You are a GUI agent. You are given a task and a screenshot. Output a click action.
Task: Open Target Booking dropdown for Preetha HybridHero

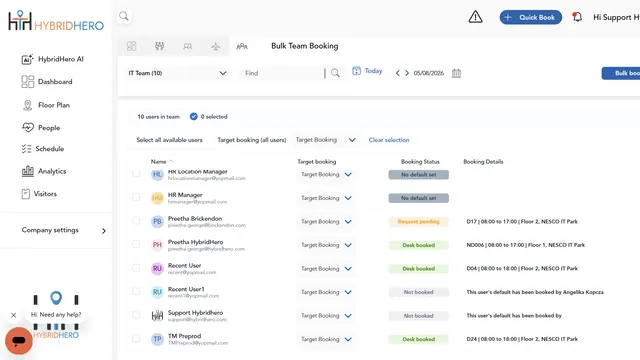(x=326, y=245)
